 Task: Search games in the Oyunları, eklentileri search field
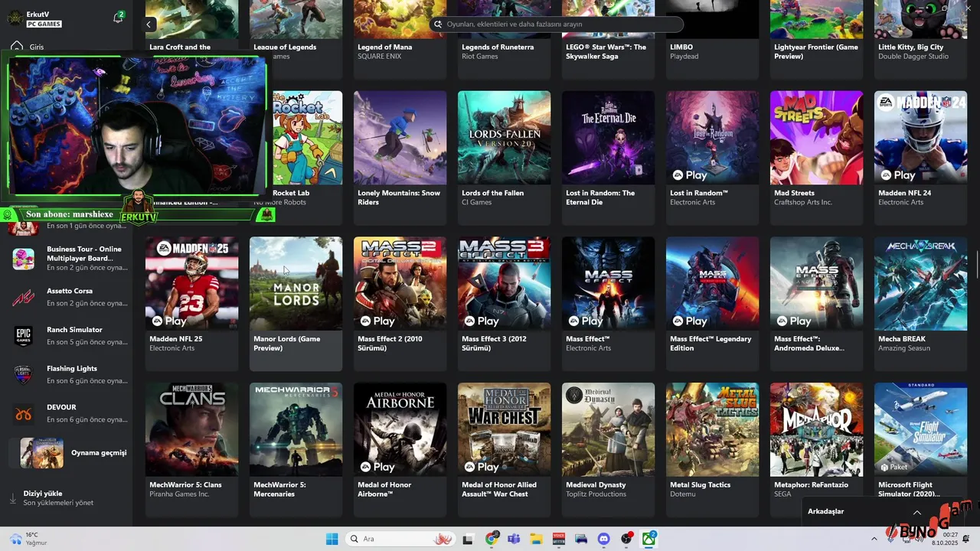(x=557, y=24)
